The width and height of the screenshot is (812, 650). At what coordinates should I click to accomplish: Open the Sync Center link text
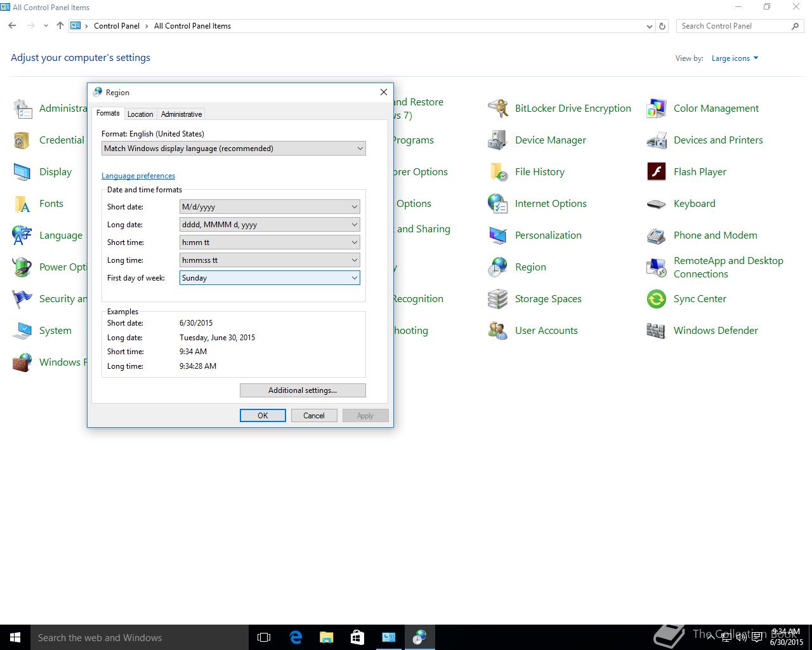pos(700,299)
